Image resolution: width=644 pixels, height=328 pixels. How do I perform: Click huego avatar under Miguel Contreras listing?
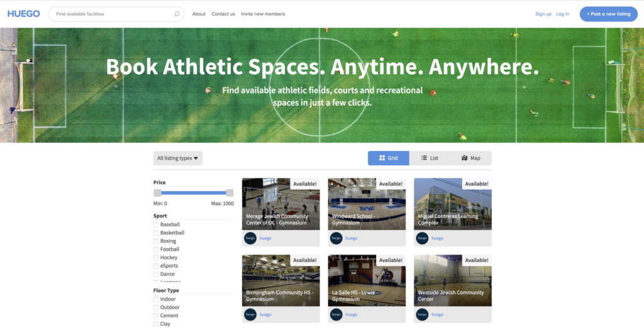click(422, 238)
